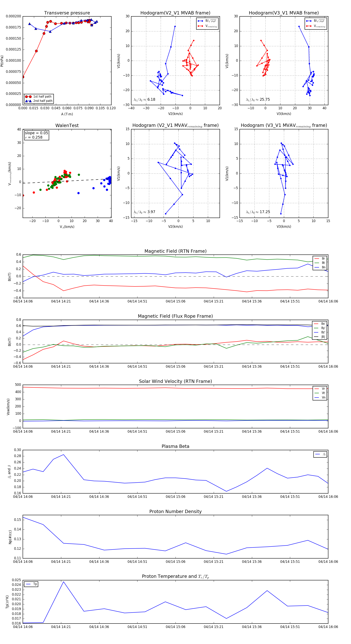Click the "Vr" legend entry
Viewport: 351px width, 644px height.
click(x=320, y=389)
